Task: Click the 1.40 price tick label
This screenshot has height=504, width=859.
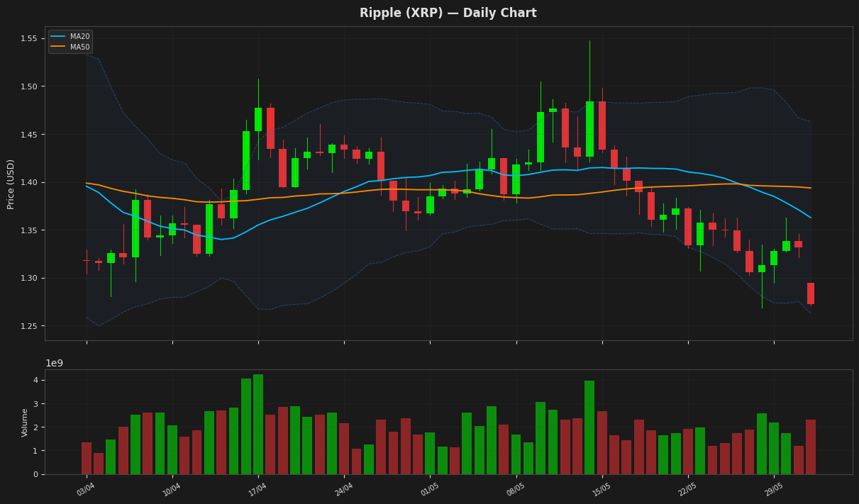Action: tap(31, 182)
